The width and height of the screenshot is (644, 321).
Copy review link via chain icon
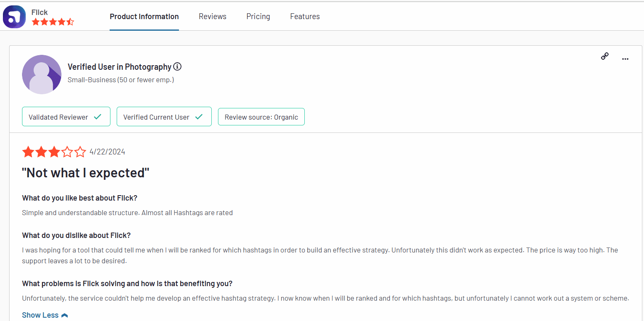click(605, 56)
